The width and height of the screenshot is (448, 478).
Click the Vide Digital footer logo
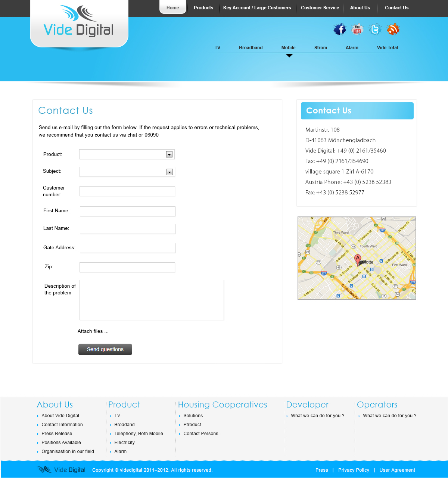point(61,470)
